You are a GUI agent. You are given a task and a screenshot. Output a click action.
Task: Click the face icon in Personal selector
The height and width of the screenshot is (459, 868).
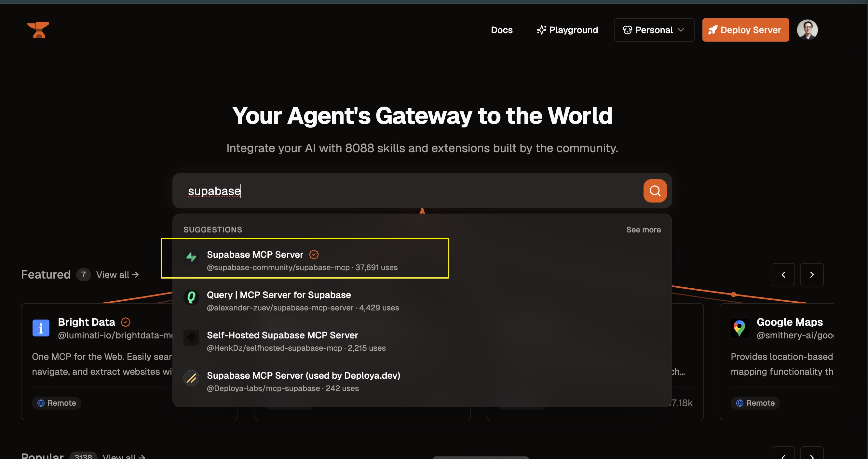pos(627,30)
